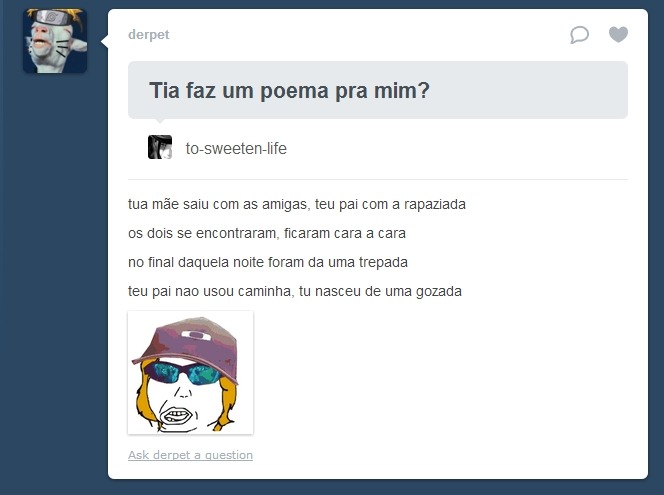Screen dimensions: 664x495
Task: Like the post with the heart icon
Action: click(618, 34)
